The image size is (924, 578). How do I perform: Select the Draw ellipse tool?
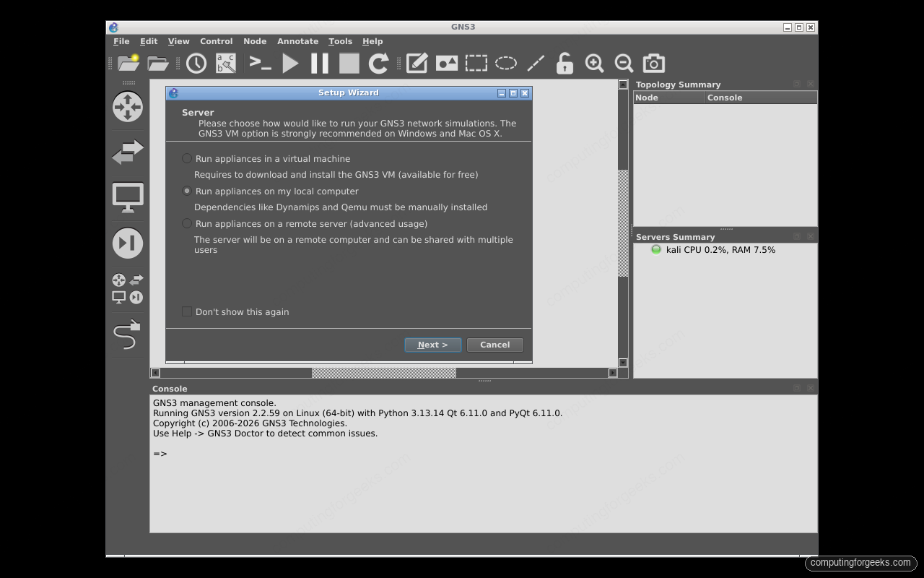(506, 63)
